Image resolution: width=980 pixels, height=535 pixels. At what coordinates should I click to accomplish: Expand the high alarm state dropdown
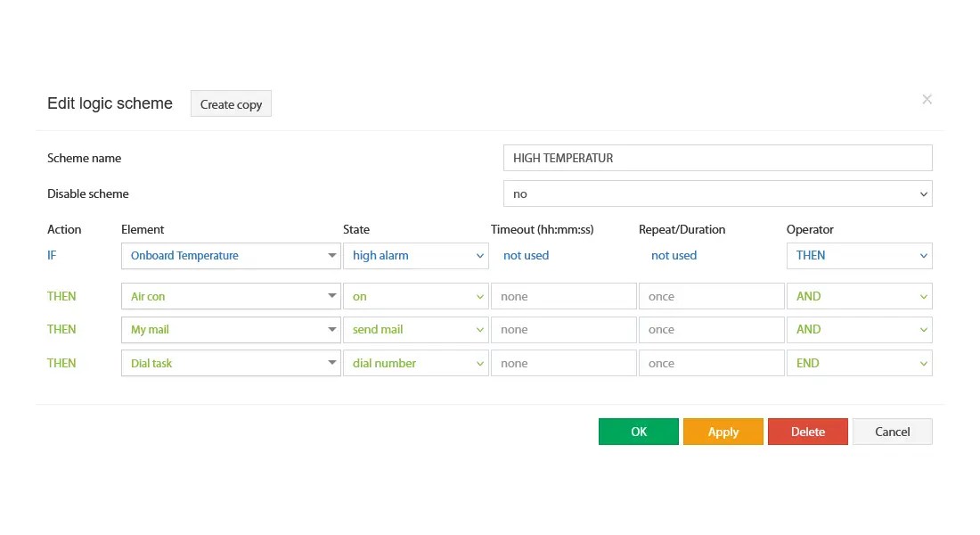(416, 255)
